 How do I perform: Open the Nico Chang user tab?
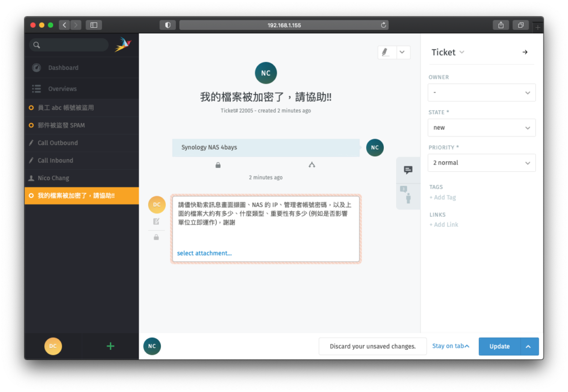82,178
